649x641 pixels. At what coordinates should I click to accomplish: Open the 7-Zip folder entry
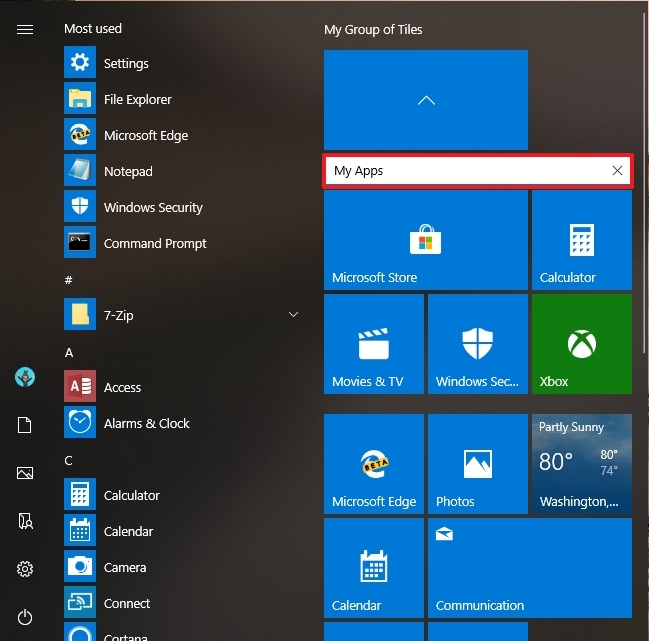click(182, 315)
